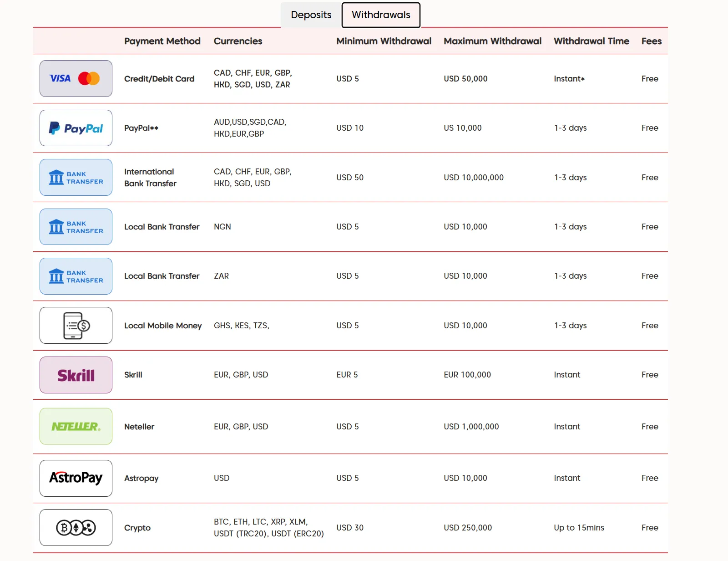The height and width of the screenshot is (561, 728).
Task: Select the International Bank Transfer method name
Action: click(150, 178)
